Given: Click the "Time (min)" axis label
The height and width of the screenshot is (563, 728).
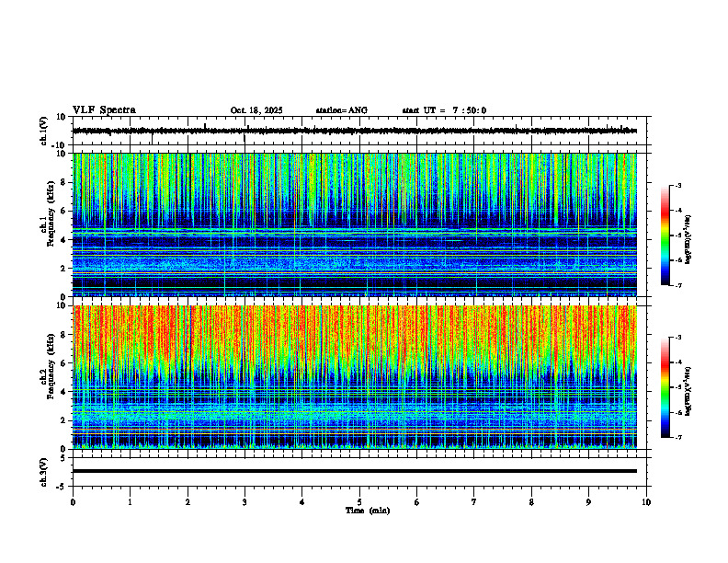Looking at the screenshot, I should (x=368, y=511).
